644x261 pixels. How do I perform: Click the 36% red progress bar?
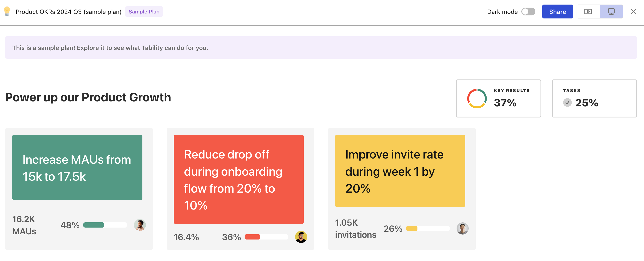(x=266, y=237)
